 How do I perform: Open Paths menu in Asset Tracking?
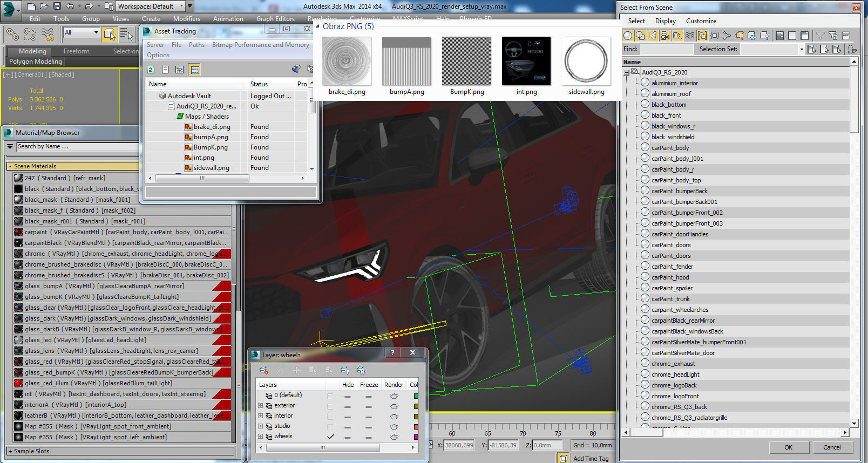click(x=196, y=45)
